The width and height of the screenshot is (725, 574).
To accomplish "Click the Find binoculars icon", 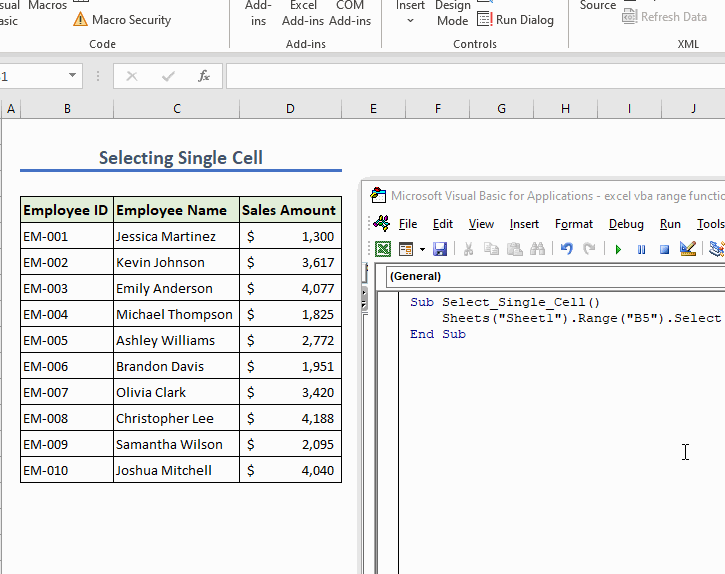I will point(537,249).
